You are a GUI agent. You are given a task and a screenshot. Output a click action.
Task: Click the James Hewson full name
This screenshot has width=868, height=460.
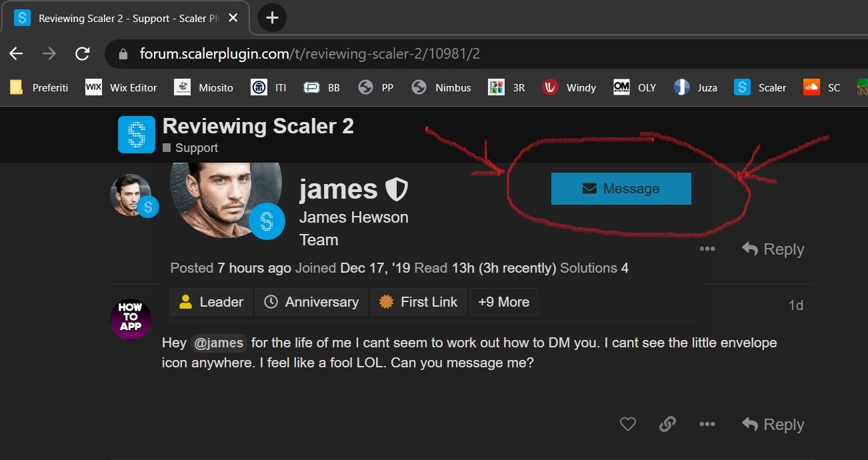coord(353,217)
